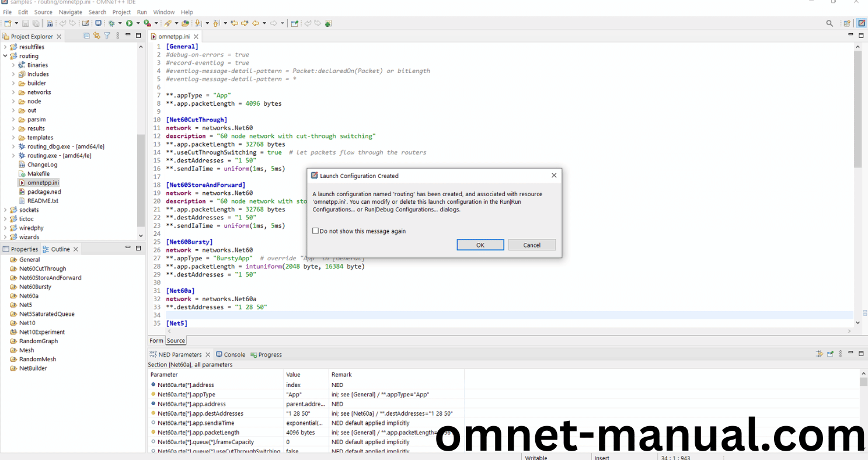Expand the networks folder in Project Explorer

coord(13,92)
